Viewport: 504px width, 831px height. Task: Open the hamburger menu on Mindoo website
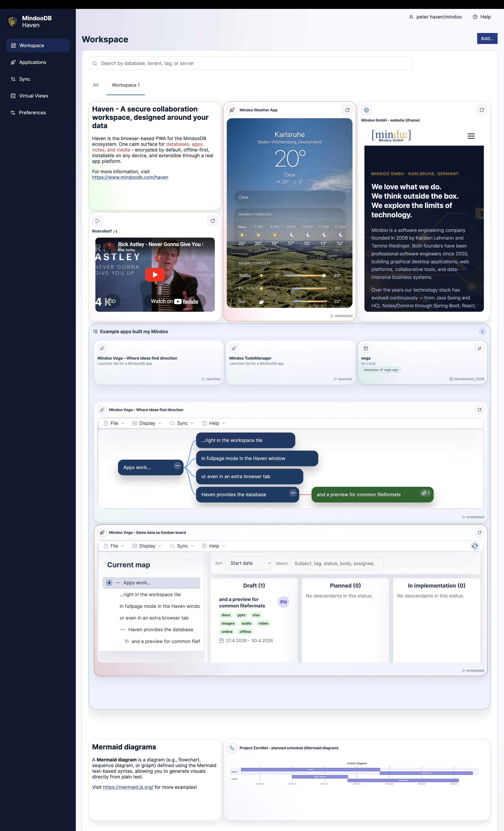pos(471,136)
